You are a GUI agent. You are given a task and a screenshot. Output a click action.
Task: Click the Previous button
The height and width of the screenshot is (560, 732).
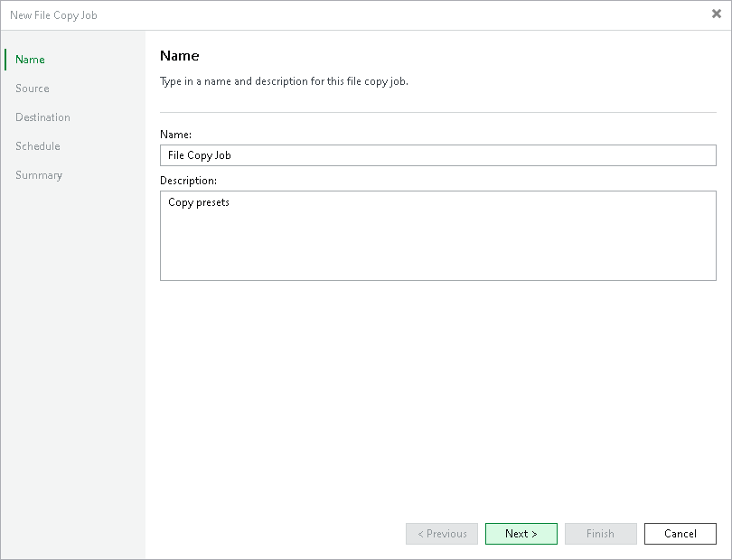pos(442,534)
